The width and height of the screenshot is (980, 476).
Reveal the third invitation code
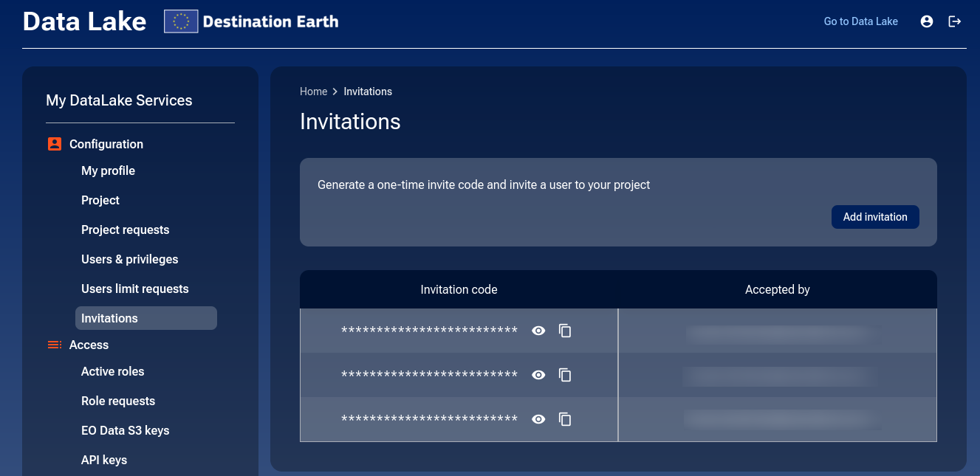click(538, 419)
